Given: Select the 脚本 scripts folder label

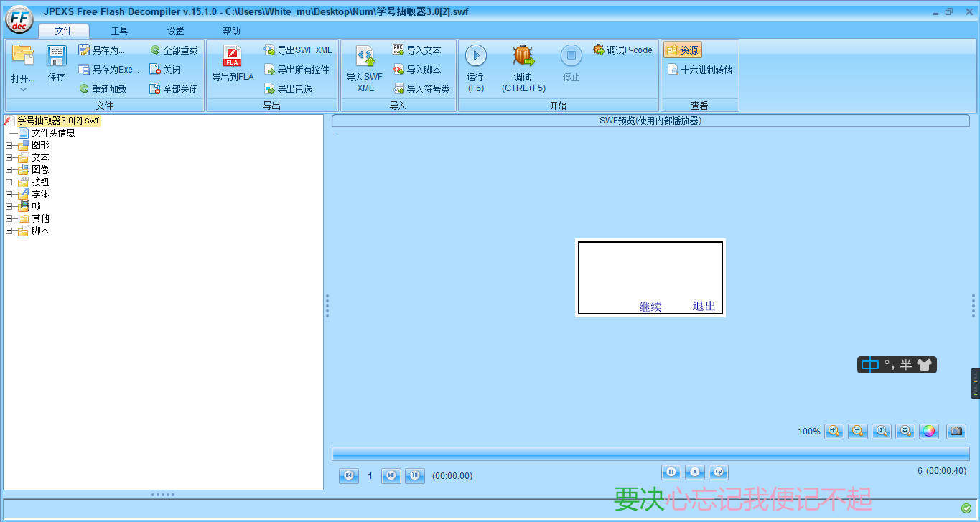Looking at the screenshot, I should pos(40,230).
